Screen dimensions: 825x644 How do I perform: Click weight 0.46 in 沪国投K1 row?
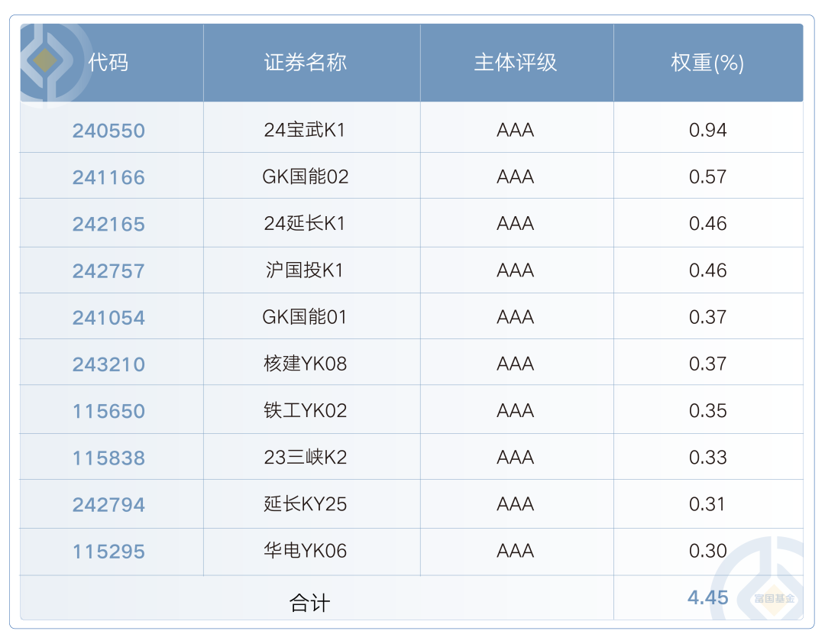(707, 270)
